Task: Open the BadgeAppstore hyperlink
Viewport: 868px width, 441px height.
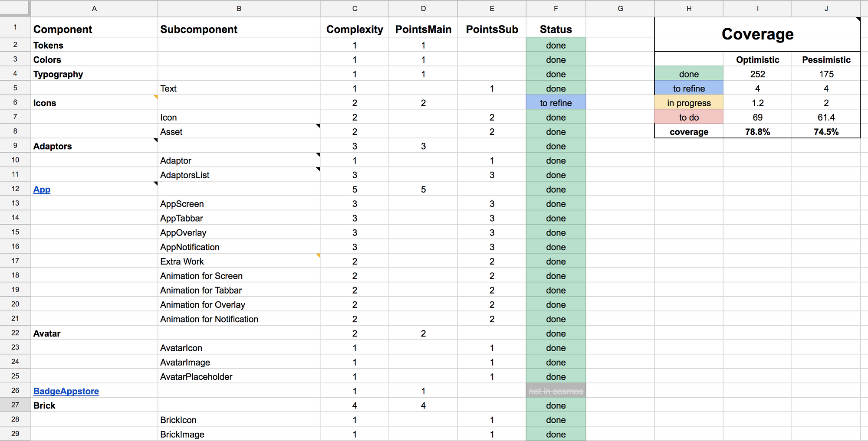Action: (66, 391)
